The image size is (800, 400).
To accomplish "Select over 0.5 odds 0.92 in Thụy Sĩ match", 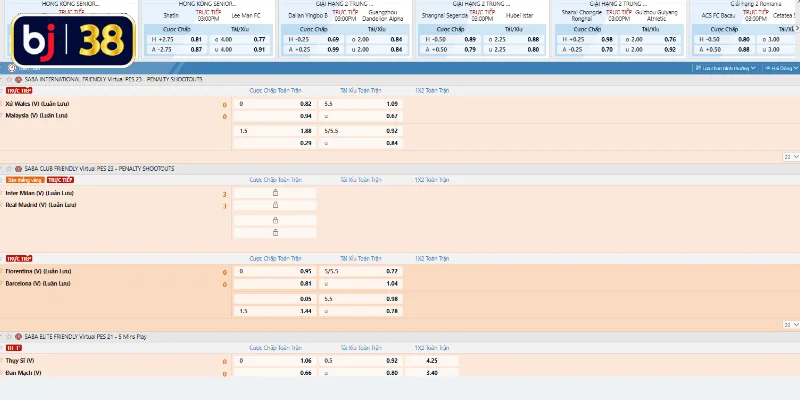I will click(361, 361).
